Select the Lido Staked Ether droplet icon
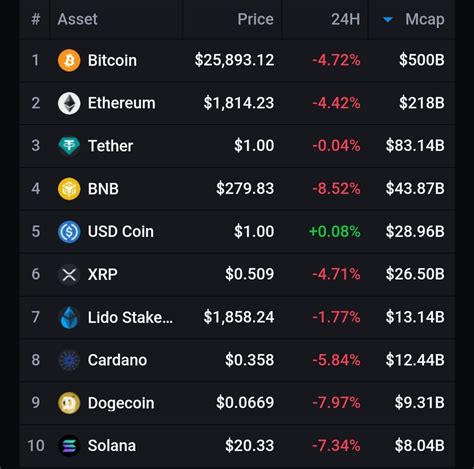The image size is (474, 469). click(69, 317)
